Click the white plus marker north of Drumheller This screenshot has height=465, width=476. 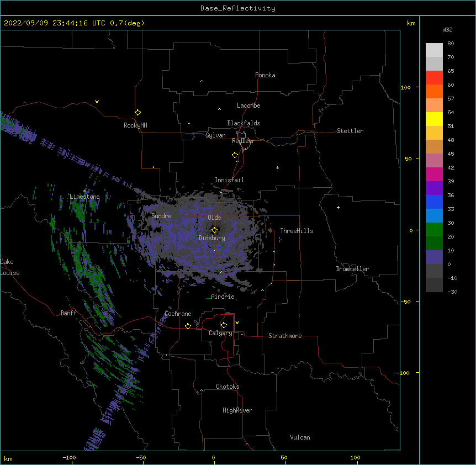click(338, 207)
